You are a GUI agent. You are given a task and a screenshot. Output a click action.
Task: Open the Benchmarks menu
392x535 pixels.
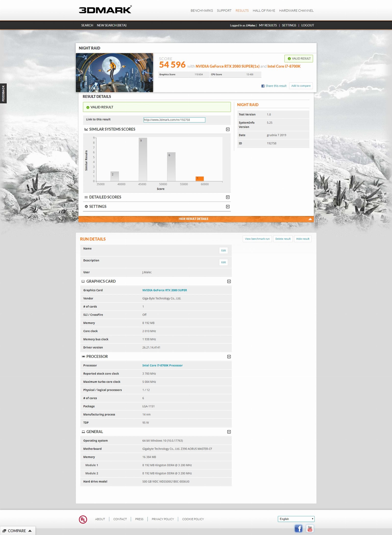pyautogui.click(x=202, y=11)
